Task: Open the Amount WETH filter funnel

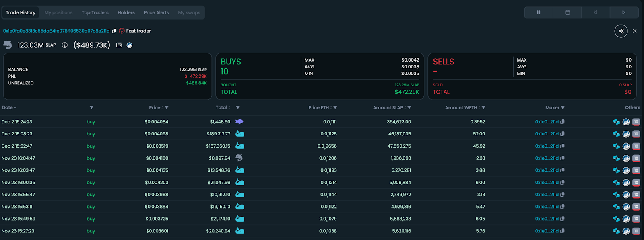Action: click(x=483, y=108)
